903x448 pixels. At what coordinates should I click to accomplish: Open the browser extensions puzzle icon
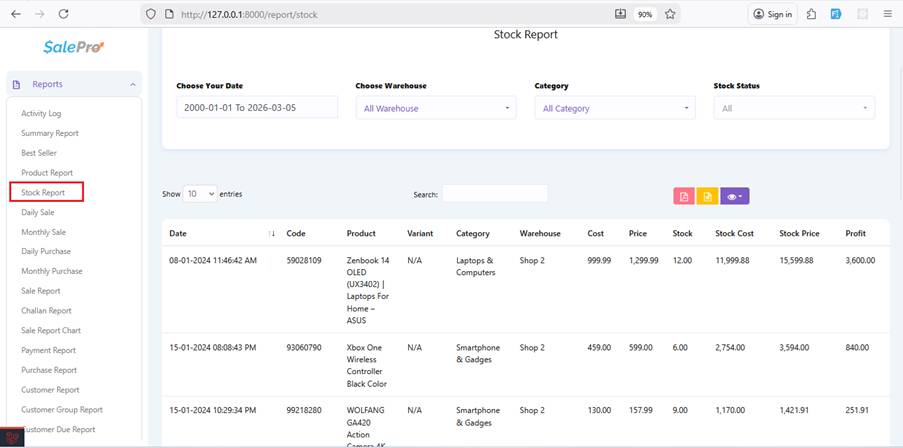[811, 14]
